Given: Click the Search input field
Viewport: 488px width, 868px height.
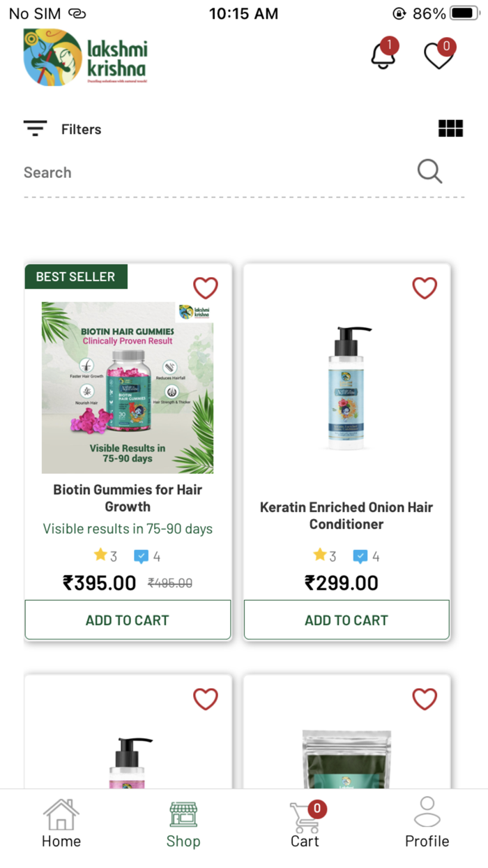Looking at the screenshot, I should point(216,172).
